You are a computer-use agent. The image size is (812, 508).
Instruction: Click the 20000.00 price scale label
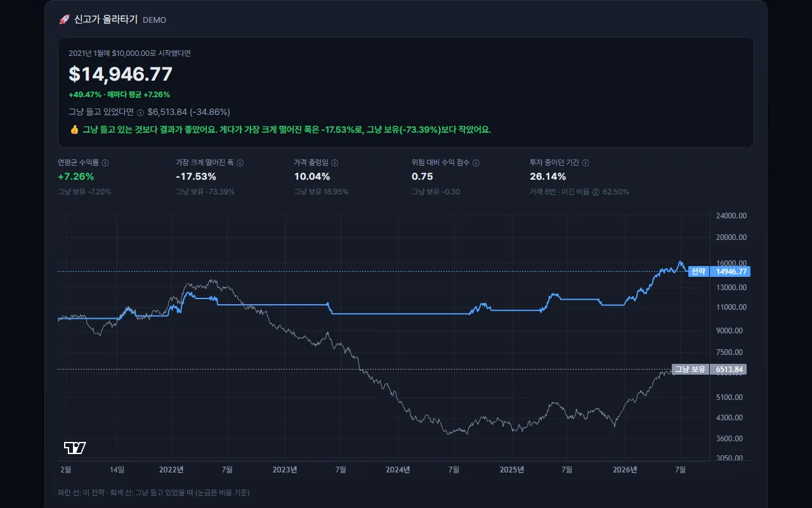731,237
